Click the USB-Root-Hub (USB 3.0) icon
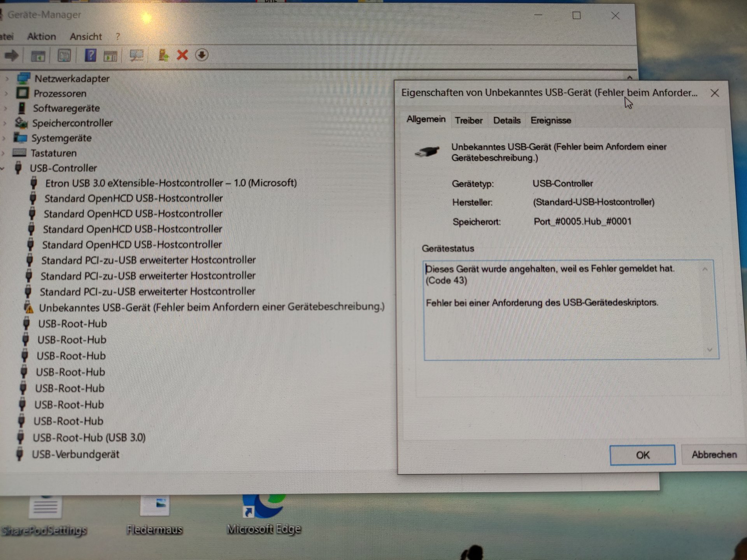The height and width of the screenshot is (560, 747). [x=21, y=437]
